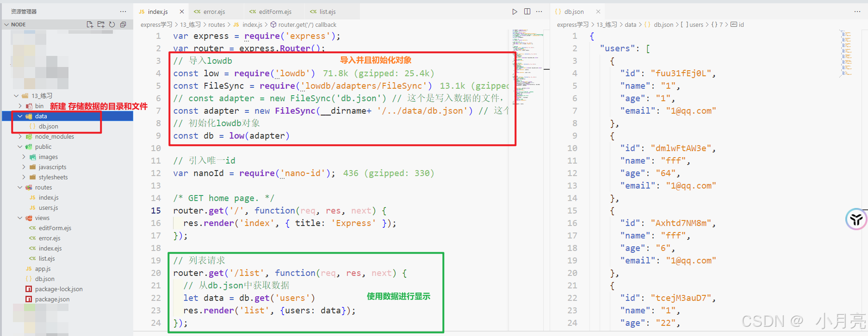The height and width of the screenshot is (336, 868).
Task: Open more actions for the index.js editor group
Action: pyautogui.click(x=539, y=12)
